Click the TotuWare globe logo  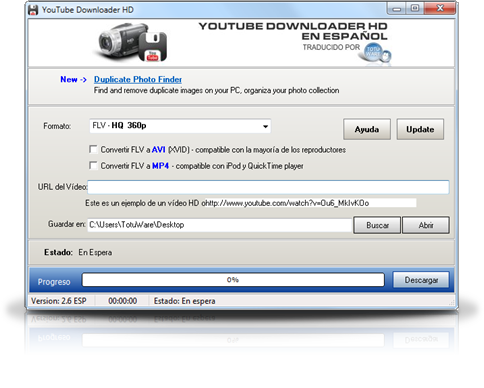(x=376, y=53)
